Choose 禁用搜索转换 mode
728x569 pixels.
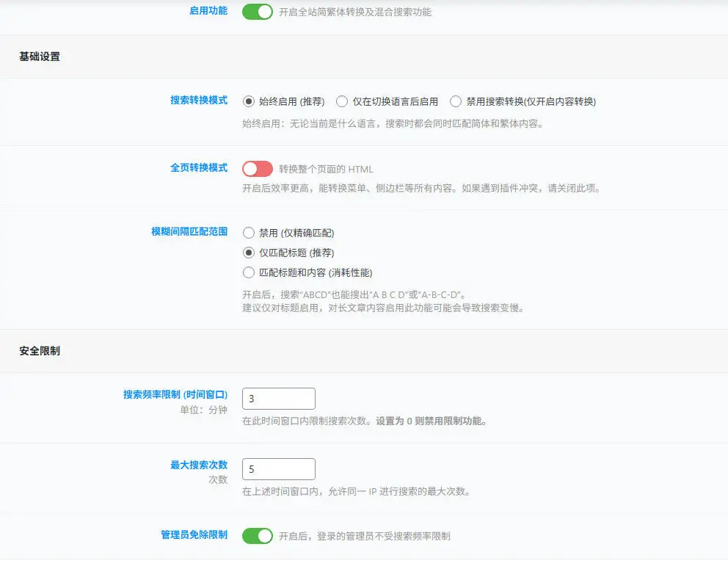(x=455, y=101)
